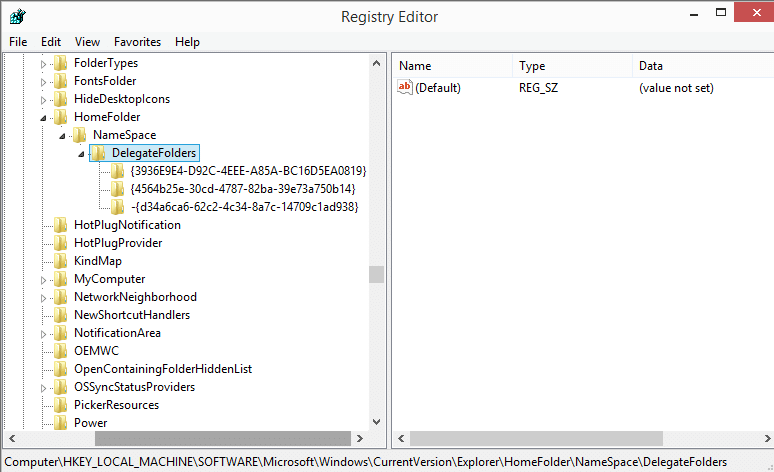Expand the FontsFolder key
The height and width of the screenshot is (472, 774).
tap(43, 82)
